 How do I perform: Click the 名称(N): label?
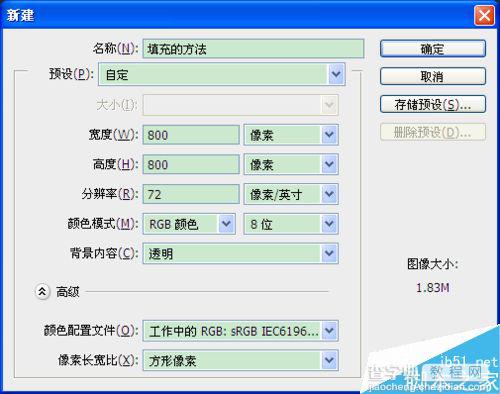click(x=115, y=49)
